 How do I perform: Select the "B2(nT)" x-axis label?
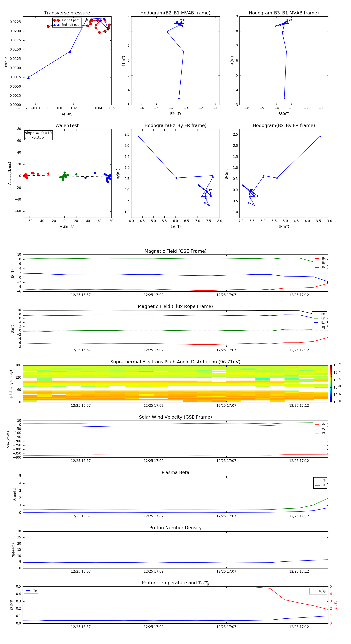tap(175, 114)
